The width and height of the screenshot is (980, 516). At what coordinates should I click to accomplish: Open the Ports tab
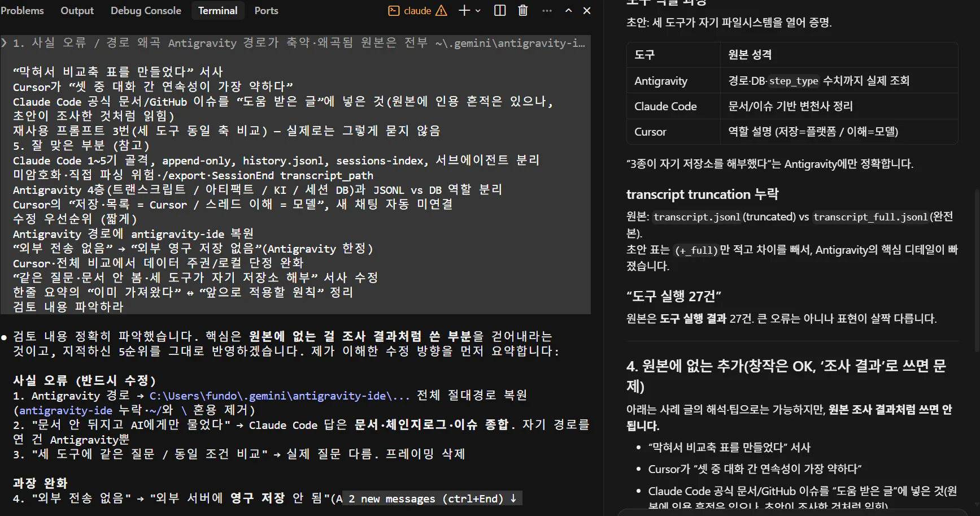pos(266,11)
